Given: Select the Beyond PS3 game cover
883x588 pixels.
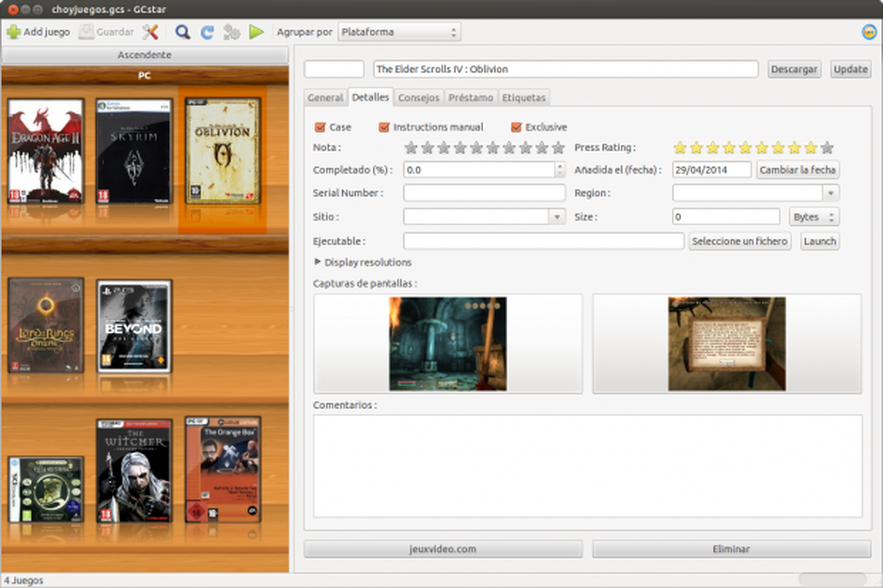Looking at the screenshot, I should [x=134, y=326].
